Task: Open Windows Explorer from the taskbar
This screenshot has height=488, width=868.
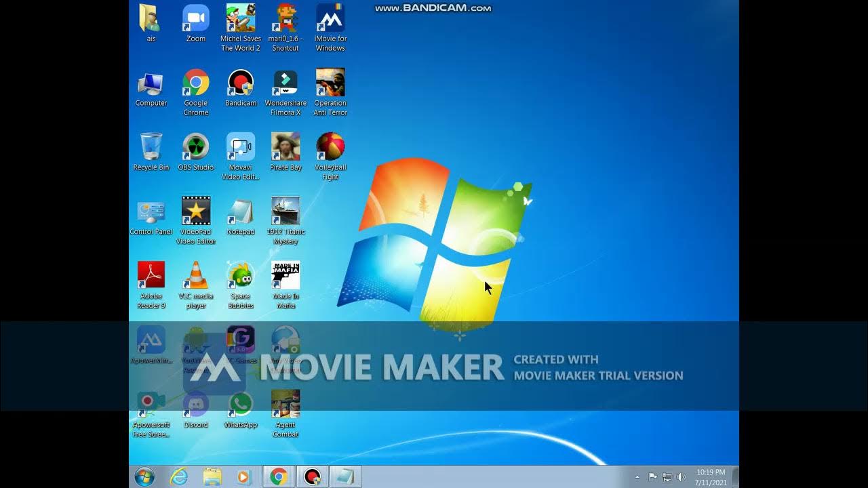Action: pos(212,476)
